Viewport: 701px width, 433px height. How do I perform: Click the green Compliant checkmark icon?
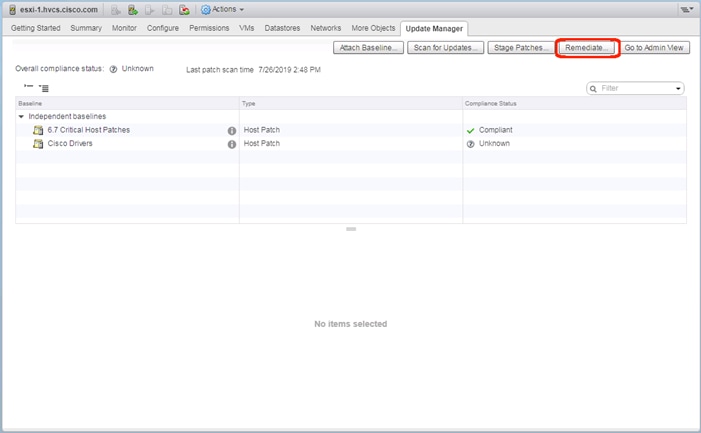coord(470,130)
